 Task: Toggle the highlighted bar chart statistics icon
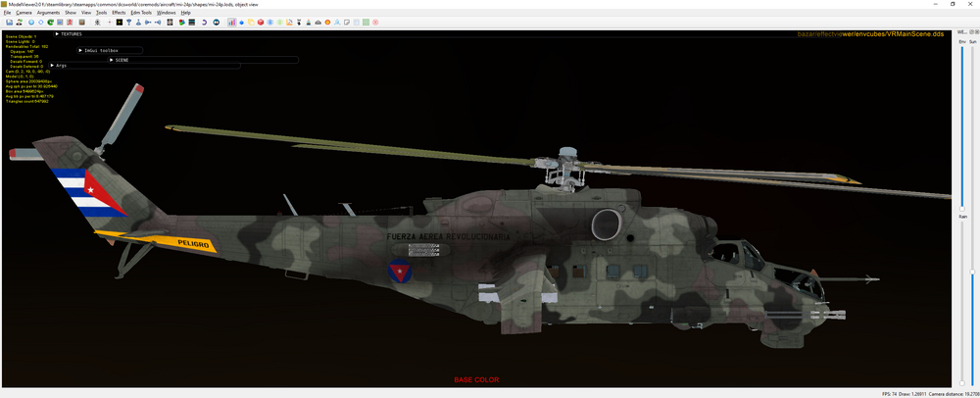tap(232, 22)
